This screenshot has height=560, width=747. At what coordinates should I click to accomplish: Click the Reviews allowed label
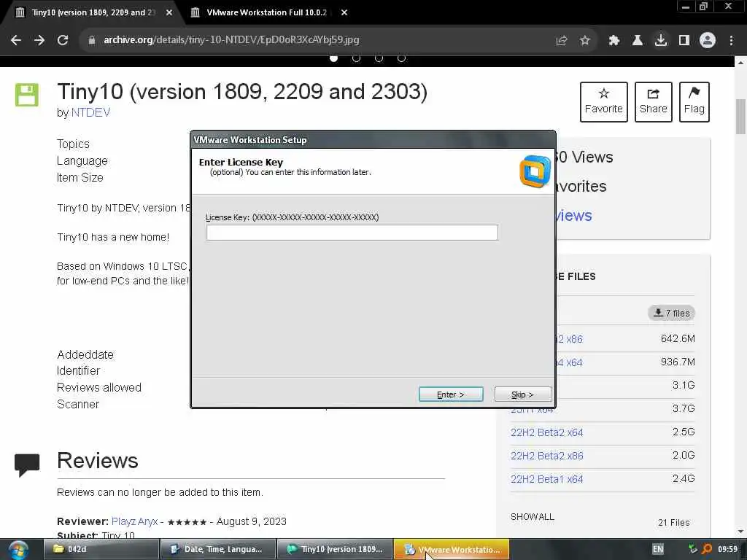coord(99,388)
